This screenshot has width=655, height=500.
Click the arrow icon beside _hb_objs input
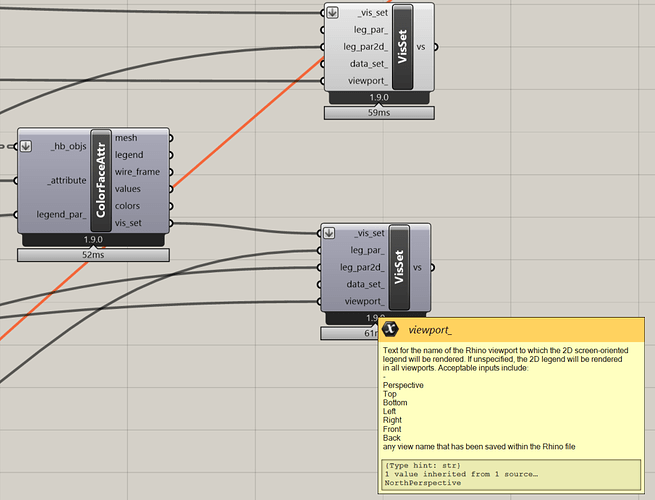tap(27, 146)
